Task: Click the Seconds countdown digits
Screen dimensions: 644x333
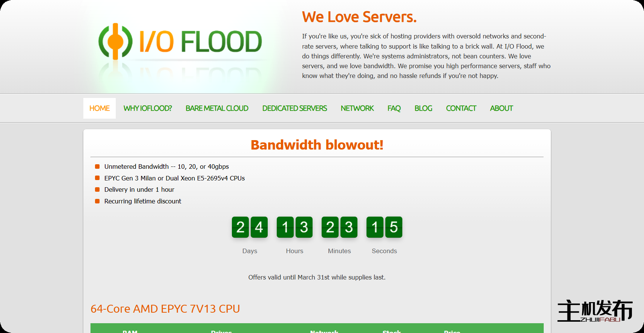Action: tap(384, 227)
